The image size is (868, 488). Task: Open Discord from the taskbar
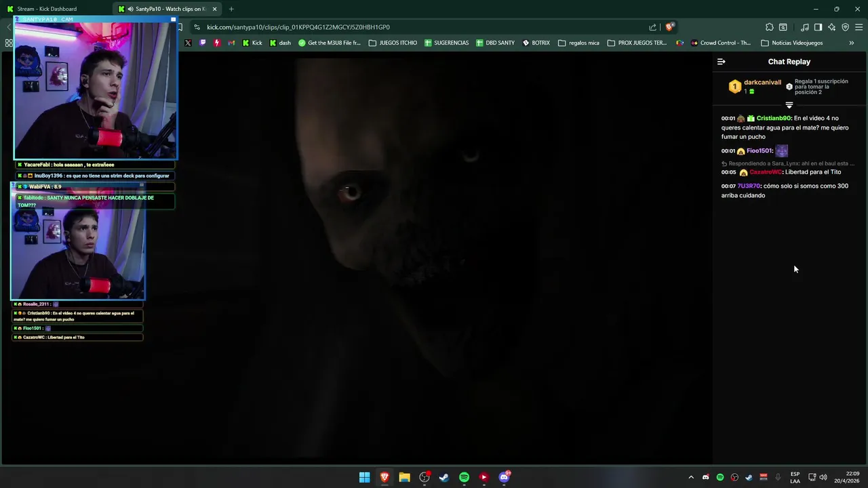pos(504,477)
